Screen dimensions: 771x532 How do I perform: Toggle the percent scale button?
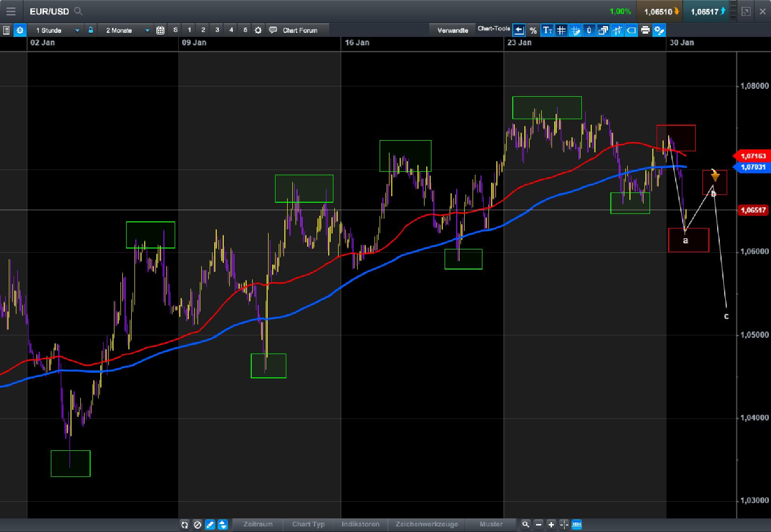pos(533,31)
